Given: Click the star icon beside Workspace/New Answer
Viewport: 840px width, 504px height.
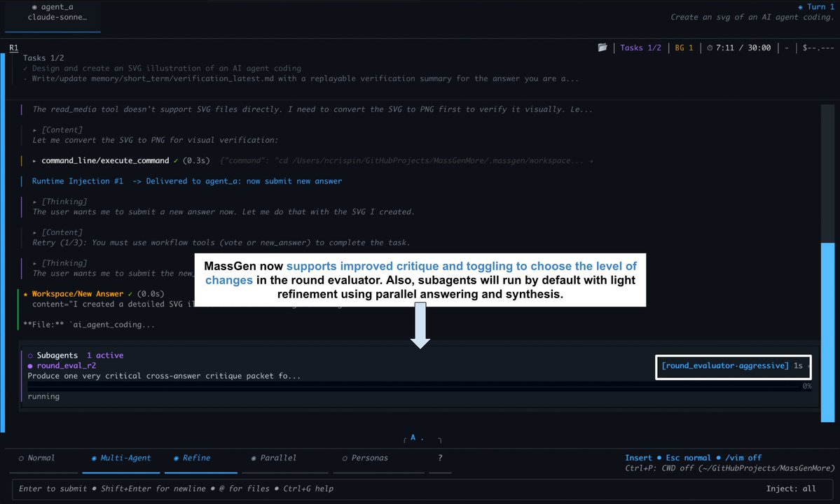Looking at the screenshot, I should click(x=25, y=294).
